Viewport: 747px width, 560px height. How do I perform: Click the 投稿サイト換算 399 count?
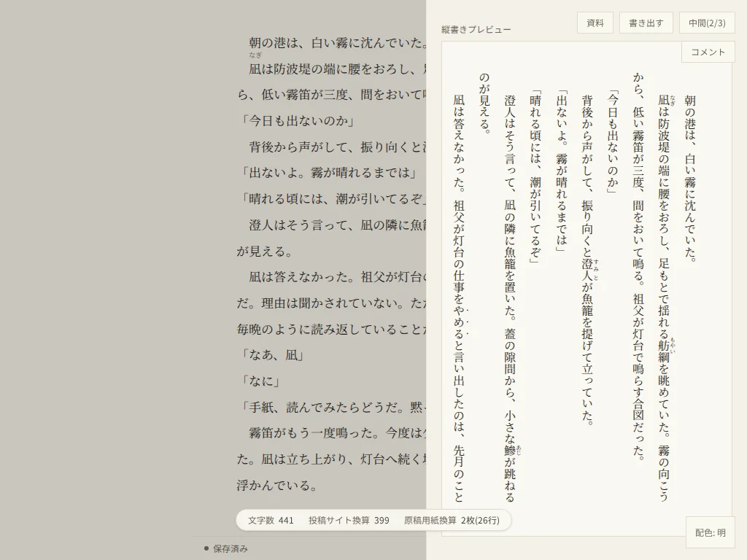(x=349, y=521)
